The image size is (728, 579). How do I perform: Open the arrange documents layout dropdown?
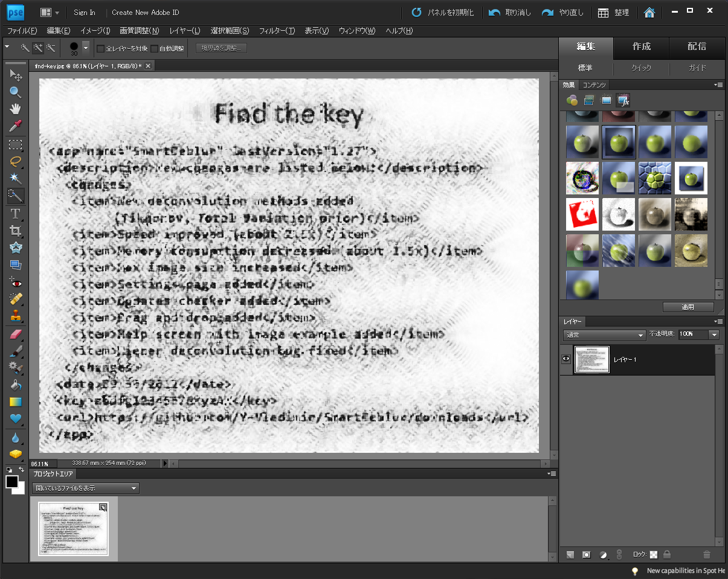(x=50, y=13)
